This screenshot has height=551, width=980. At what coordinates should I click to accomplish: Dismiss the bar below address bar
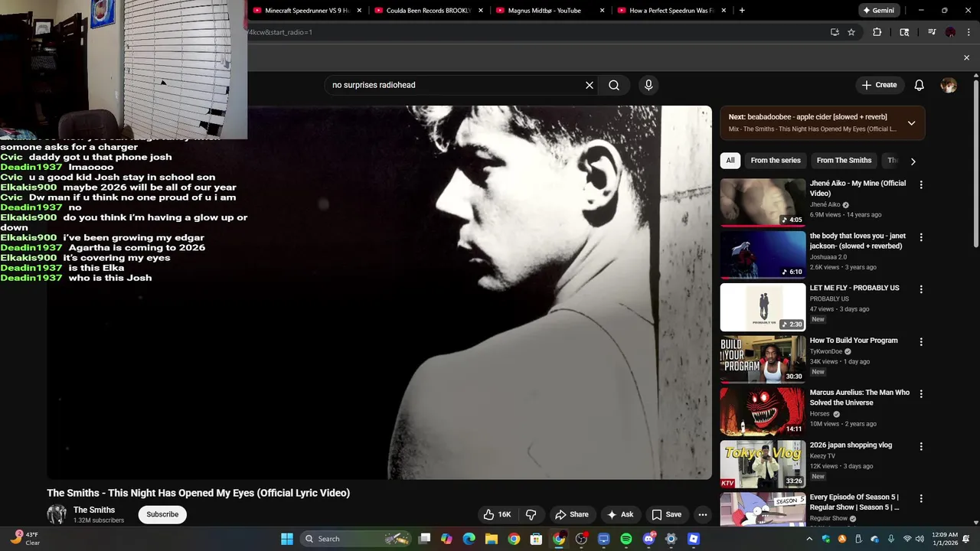(966, 58)
